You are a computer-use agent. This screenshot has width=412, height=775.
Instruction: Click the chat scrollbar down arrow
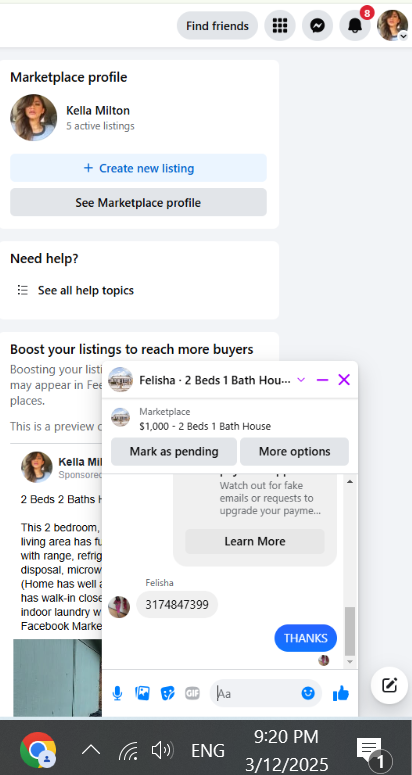tap(350, 661)
